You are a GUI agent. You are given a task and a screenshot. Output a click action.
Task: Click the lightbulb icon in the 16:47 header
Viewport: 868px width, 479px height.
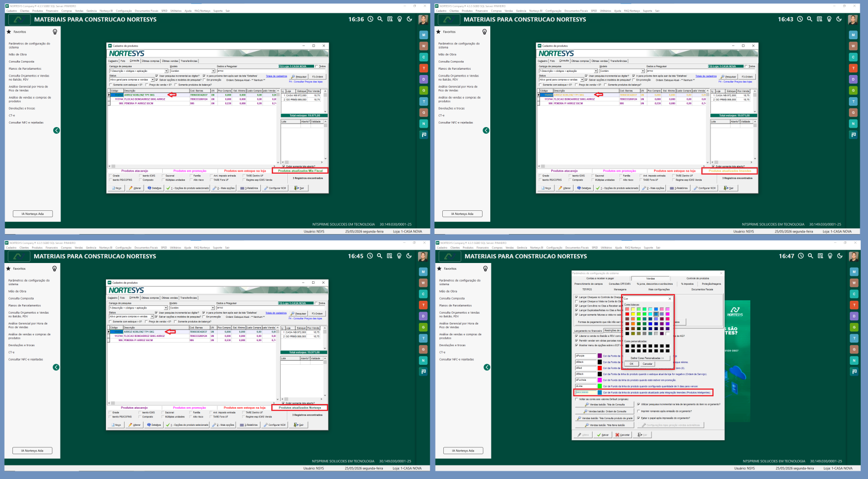coord(830,256)
